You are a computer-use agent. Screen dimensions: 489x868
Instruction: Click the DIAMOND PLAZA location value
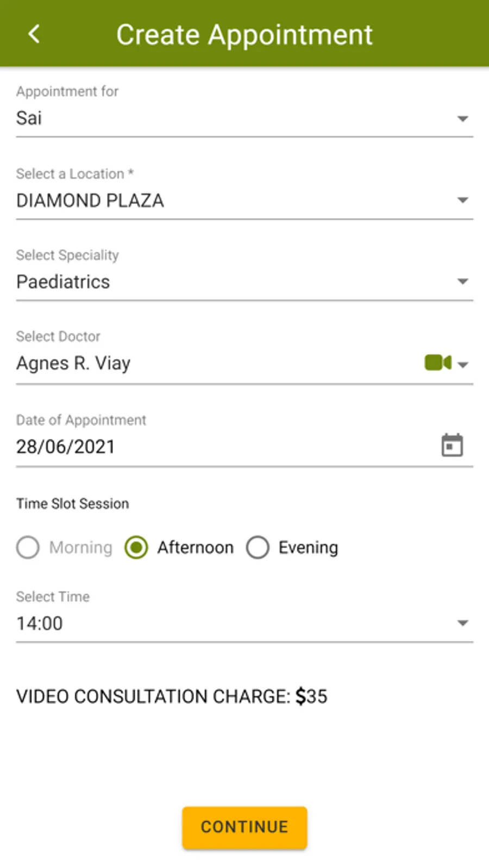click(90, 200)
